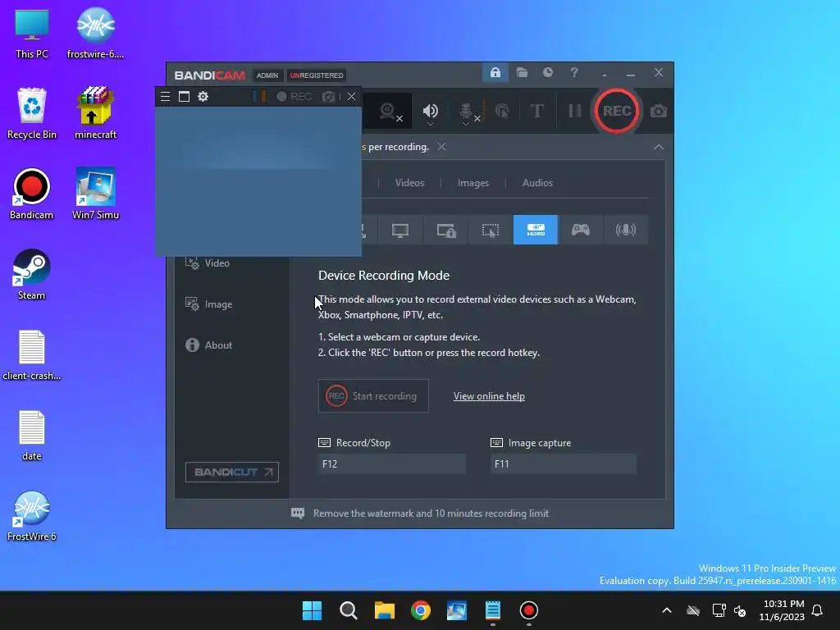Click the UNREGISTERED badge
The image size is (840, 630).
[317, 75]
